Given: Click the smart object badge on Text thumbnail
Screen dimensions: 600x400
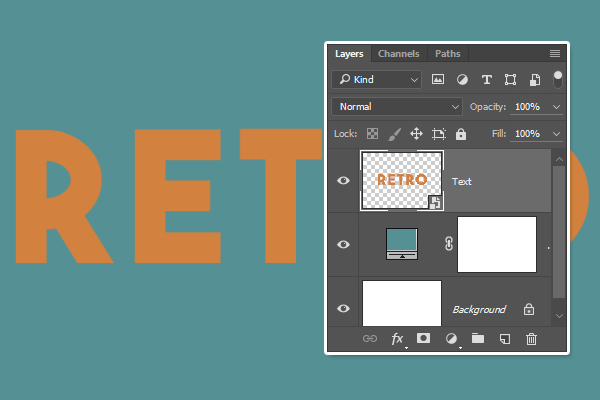Looking at the screenshot, I should [x=435, y=202].
